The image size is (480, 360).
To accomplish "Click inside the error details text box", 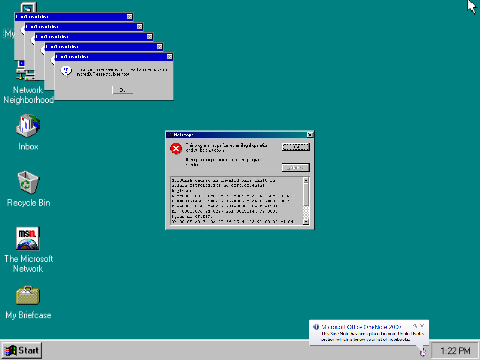I will (x=236, y=201).
